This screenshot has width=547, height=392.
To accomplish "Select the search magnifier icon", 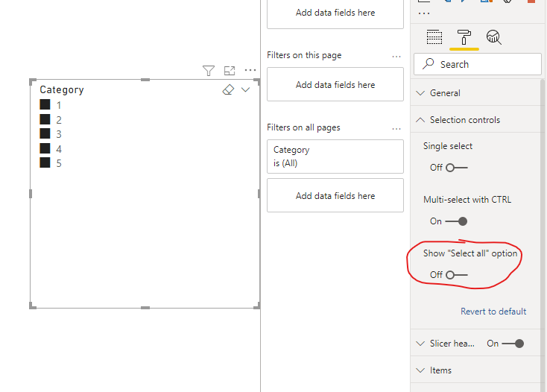I will (428, 64).
